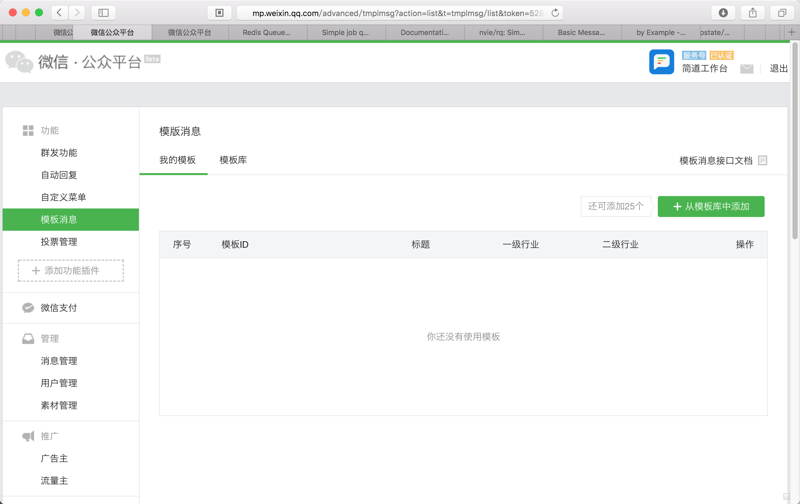This screenshot has height=504, width=800.
Task: Click the 标题 column header
Action: (421, 244)
